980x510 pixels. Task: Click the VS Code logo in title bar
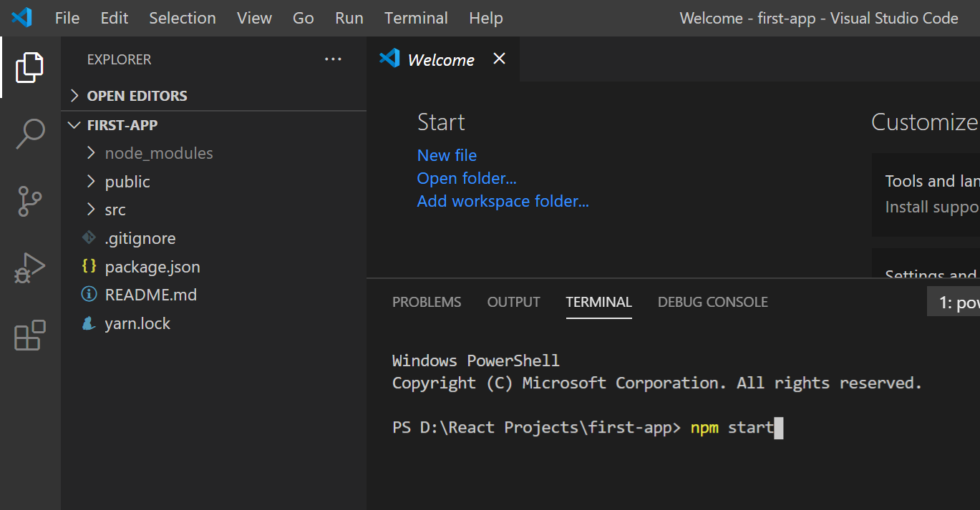click(21, 17)
